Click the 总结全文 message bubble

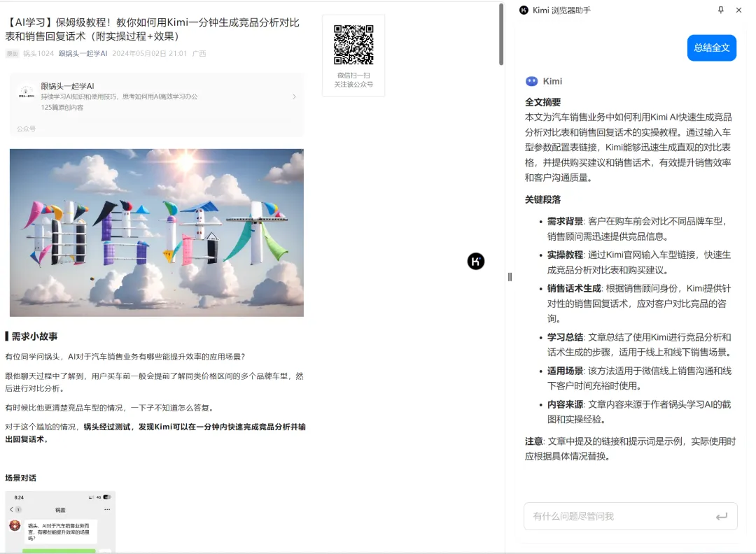(711, 48)
